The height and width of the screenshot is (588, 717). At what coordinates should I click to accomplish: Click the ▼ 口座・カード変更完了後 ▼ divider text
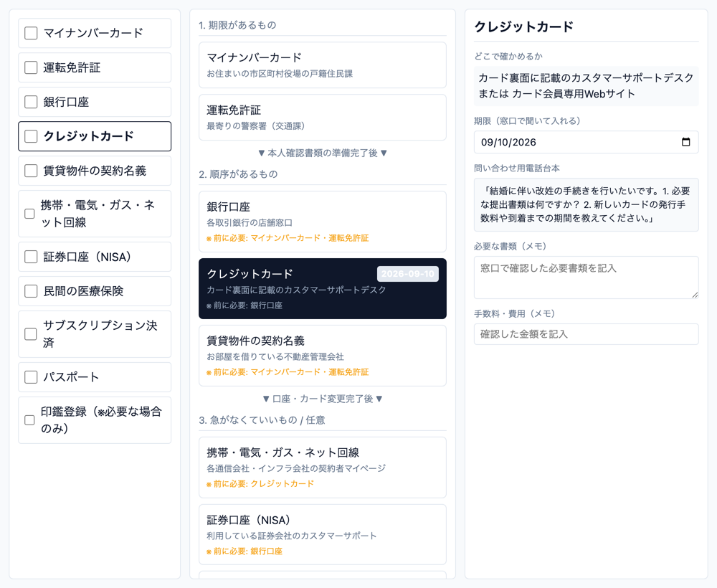coord(323,399)
